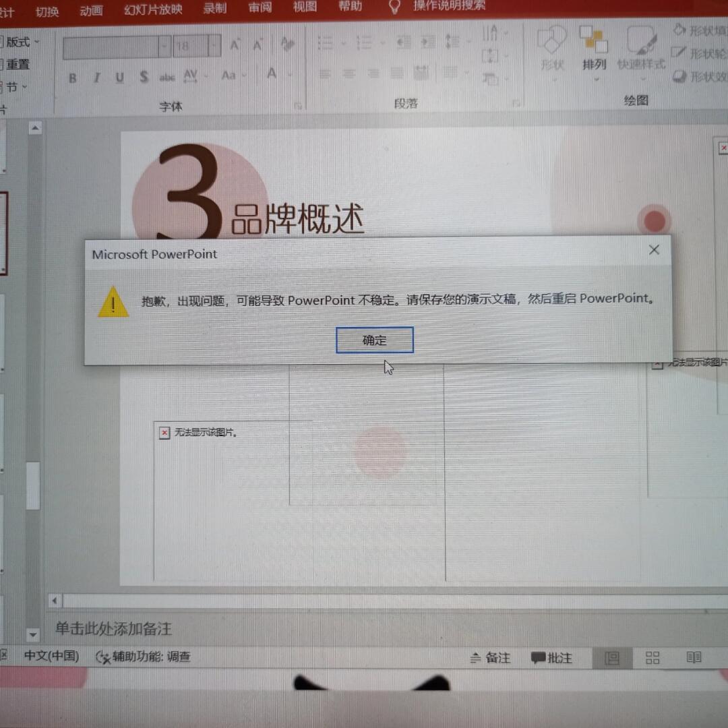Click the distributed alignment icon
Screen dimensions: 728x728
(x=421, y=72)
